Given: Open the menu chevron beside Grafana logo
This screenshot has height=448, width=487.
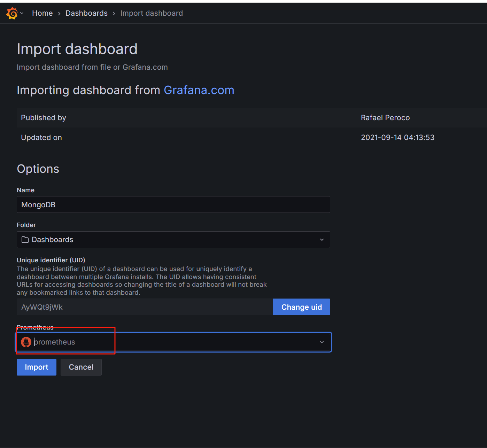Looking at the screenshot, I should coord(22,13).
